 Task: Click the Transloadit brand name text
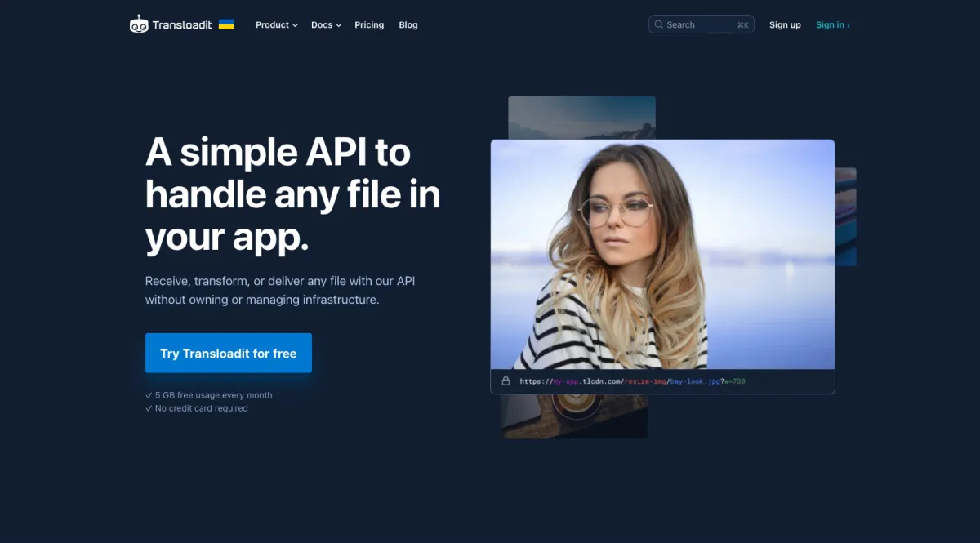point(182,25)
